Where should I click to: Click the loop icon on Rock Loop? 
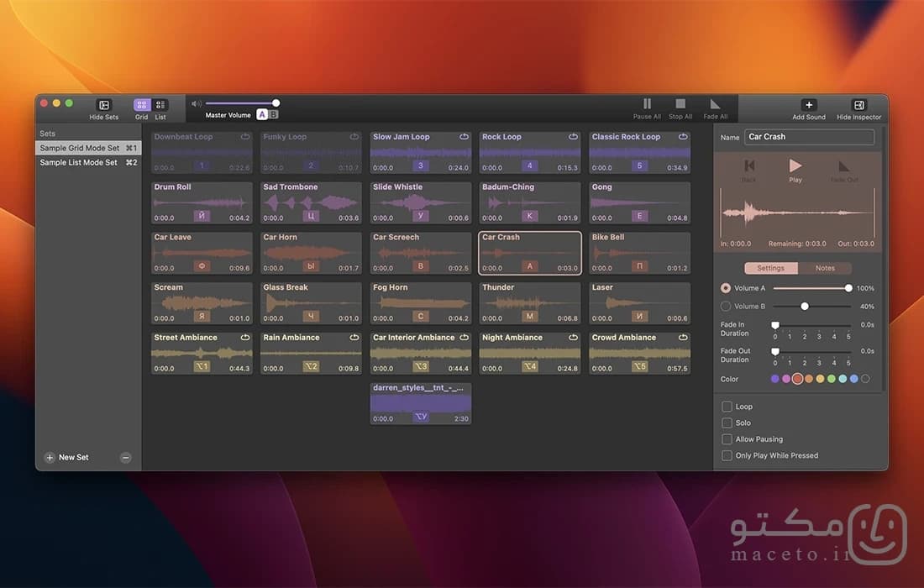click(573, 137)
